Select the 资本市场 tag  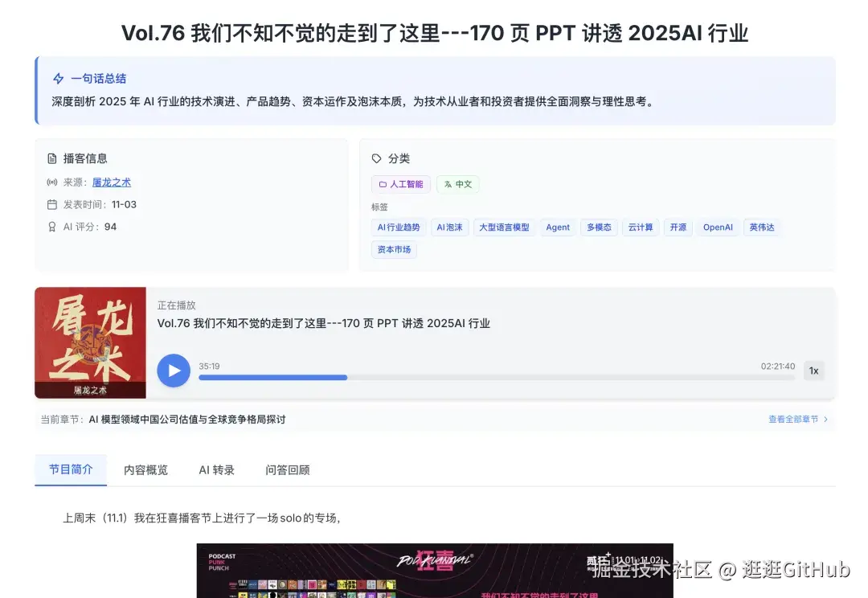(394, 250)
